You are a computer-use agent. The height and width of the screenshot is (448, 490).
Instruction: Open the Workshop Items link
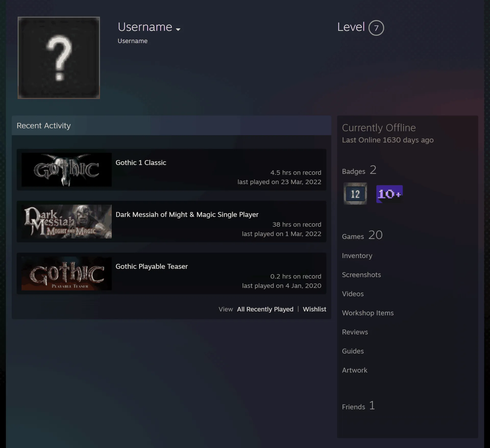tap(368, 313)
